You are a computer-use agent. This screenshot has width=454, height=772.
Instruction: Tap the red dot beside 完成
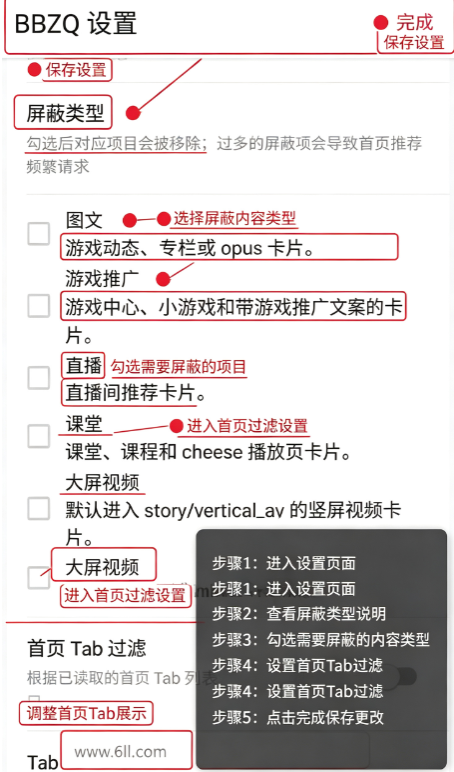381,22
